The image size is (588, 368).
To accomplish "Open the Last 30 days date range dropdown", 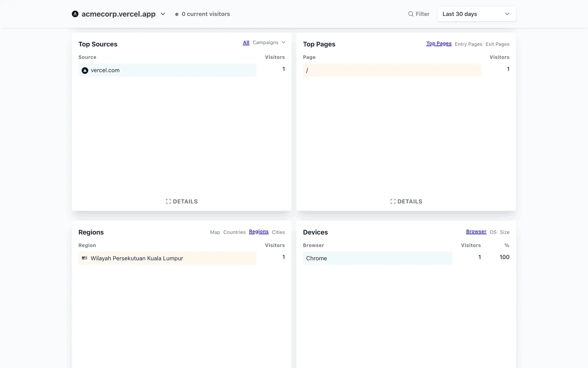I will (x=477, y=14).
